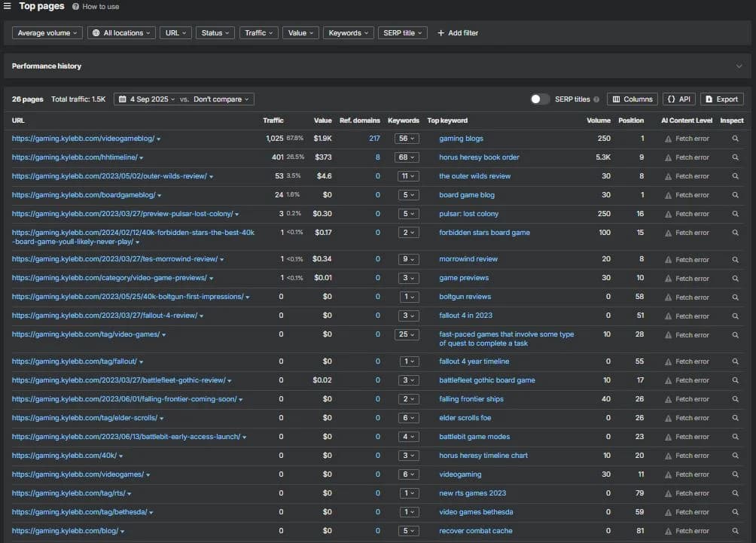This screenshot has height=543, width=756.
Task: Open the hhtimeline URL link
Action: coord(75,157)
